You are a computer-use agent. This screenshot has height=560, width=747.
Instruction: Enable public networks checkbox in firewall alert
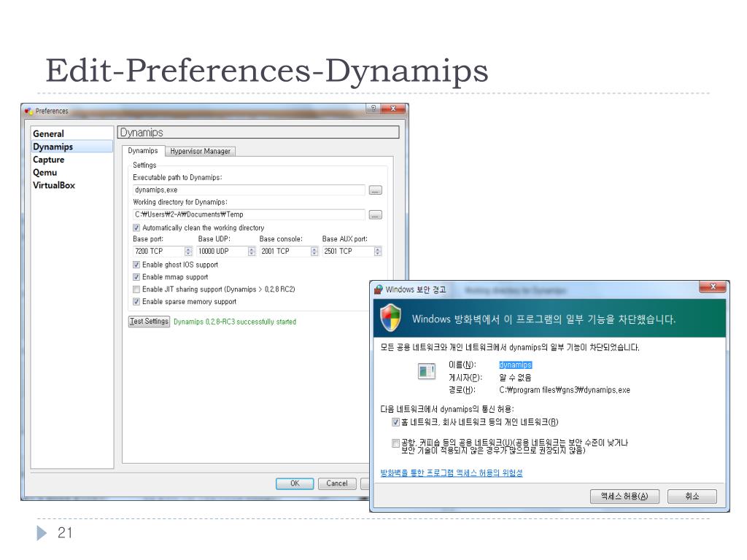click(395, 443)
